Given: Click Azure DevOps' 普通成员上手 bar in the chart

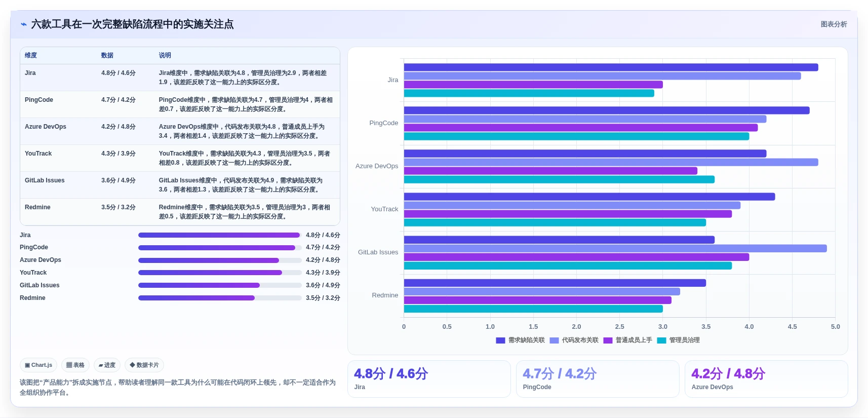Looking at the screenshot, I should coord(550,171).
